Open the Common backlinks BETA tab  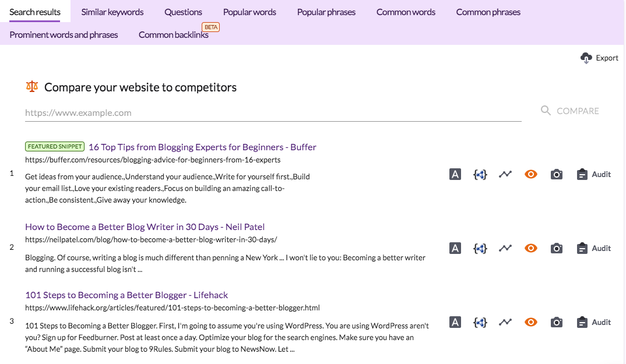174,34
